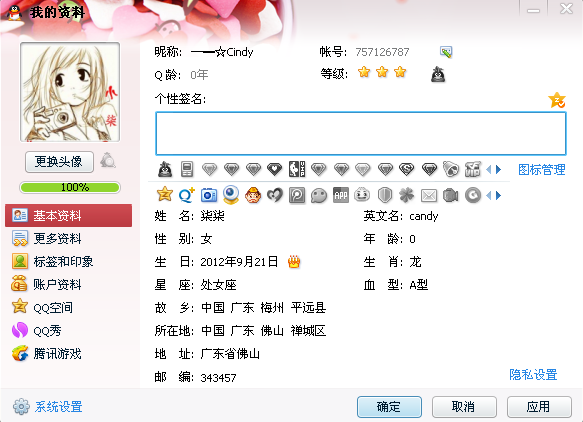Screen dimensions: 583x422
Task: Click the gray APP icon
Action: tap(341, 195)
